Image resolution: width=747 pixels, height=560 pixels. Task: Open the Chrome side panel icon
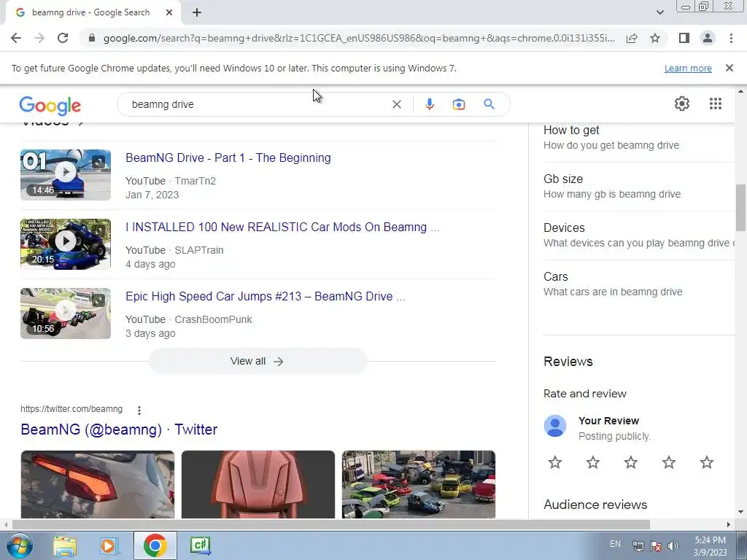(x=684, y=38)
